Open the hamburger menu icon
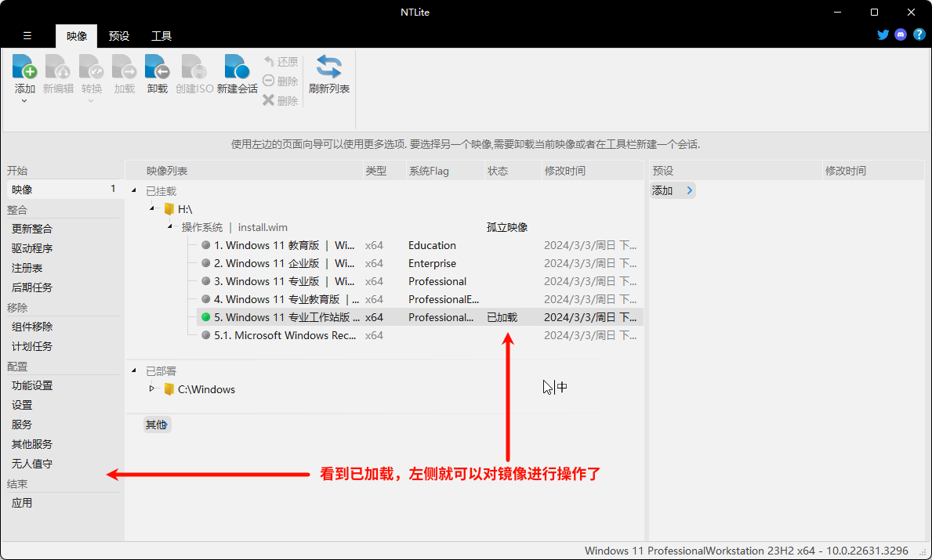932x560 pixels. point(27,35)
